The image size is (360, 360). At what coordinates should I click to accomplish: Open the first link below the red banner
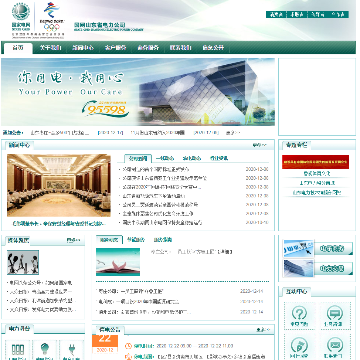point(317,174)
